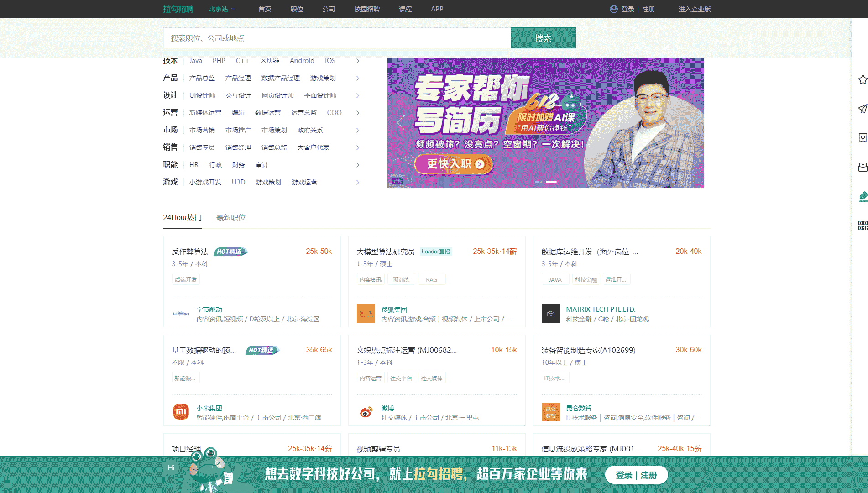Click 登录 in the bottom banner pill
This screenshot has height=493, width=868.
624,475
